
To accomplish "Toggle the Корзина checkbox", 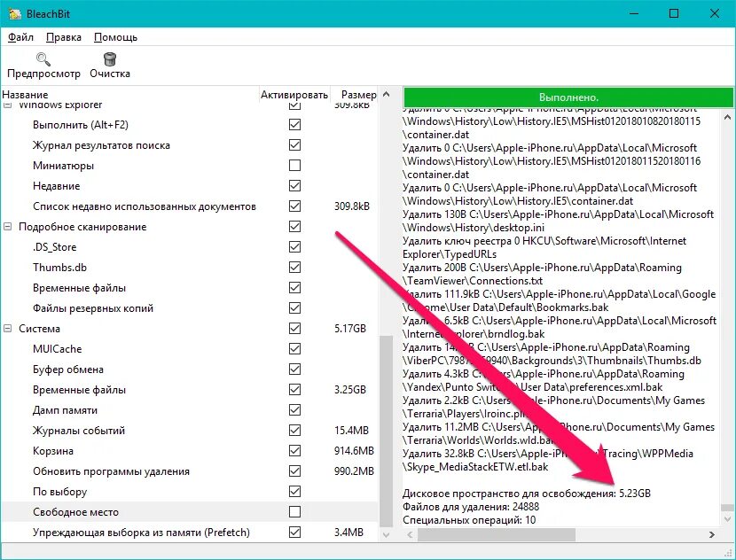I will [x=294, y=451].
